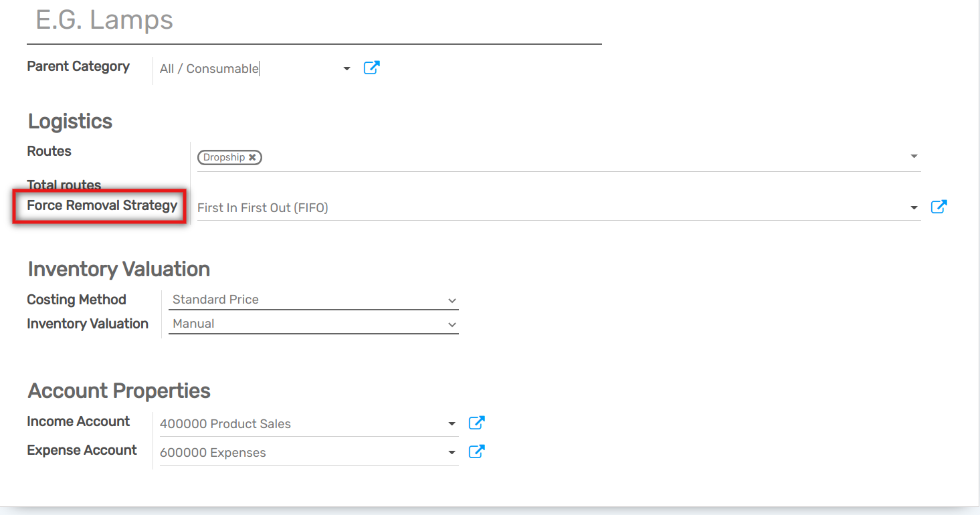Click the E.G. Lamps category name field
Screen dimensions: 980x515
click(313, 21)
